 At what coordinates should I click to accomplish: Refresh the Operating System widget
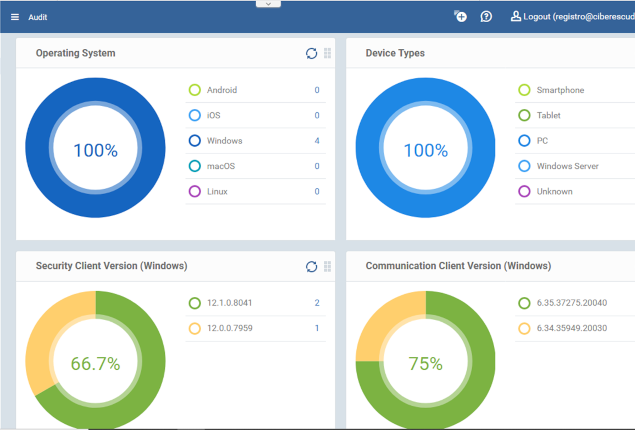[311, 53]
